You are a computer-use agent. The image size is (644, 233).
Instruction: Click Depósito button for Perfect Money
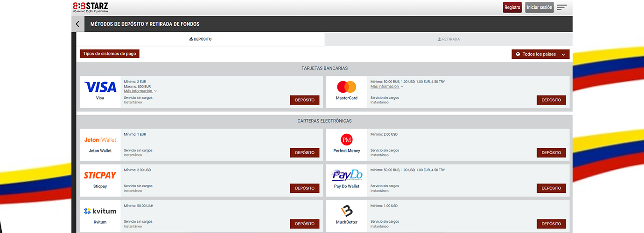552,152
